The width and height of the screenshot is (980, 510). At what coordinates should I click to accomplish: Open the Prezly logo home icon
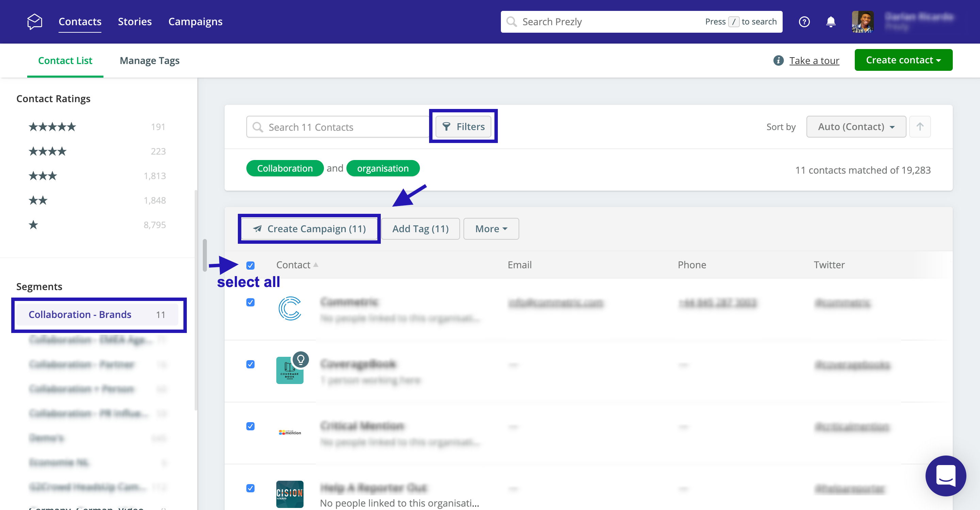35,21
